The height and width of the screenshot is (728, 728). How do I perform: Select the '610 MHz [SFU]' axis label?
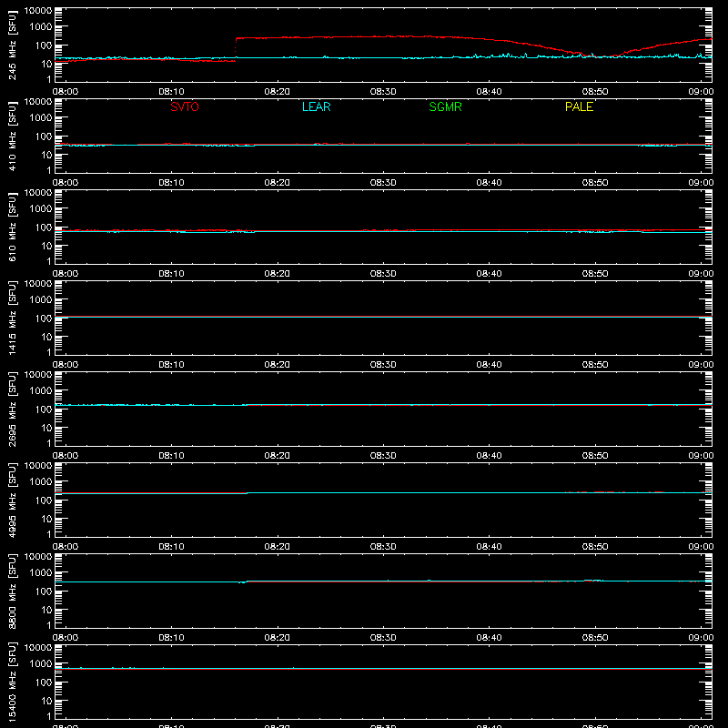(12, 227)
